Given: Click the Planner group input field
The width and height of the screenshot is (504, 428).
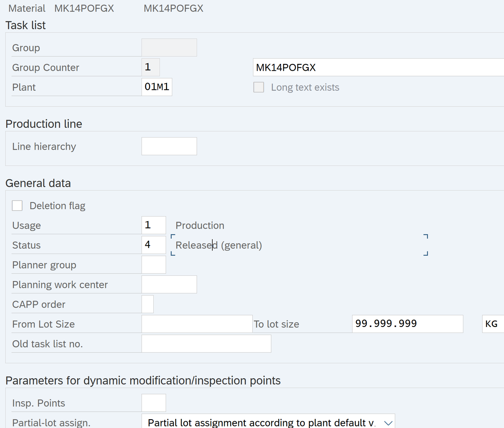Looking at the screenshot, I should coord(153,265).
